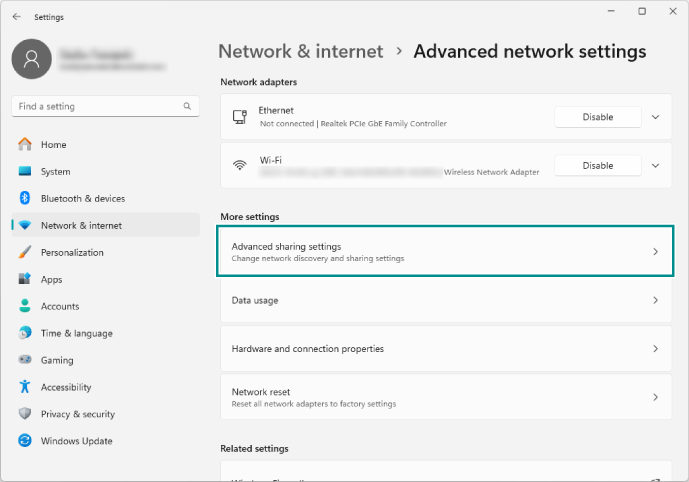Viewport: 689px width, 482px height.
Task: Open the Data usage page
Action: (445, 300)
